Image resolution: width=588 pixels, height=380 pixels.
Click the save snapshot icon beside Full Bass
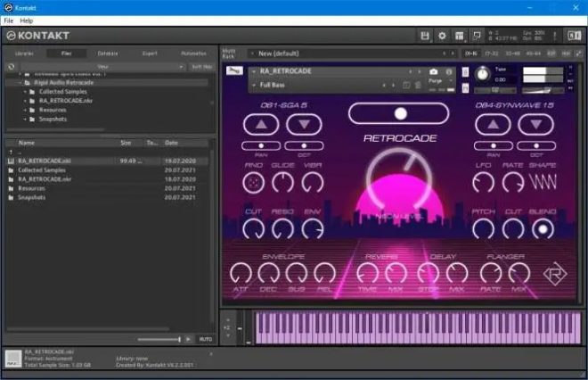[x=406, y=86]
